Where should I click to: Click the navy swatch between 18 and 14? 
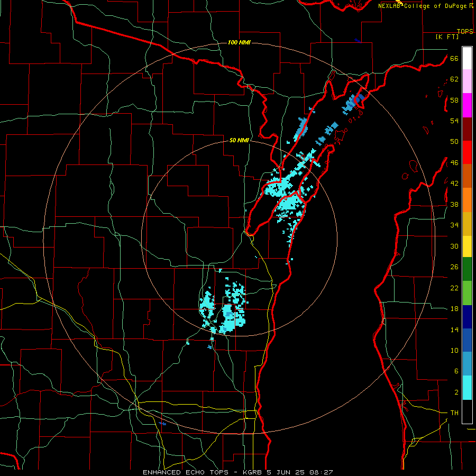click(467, 317)
